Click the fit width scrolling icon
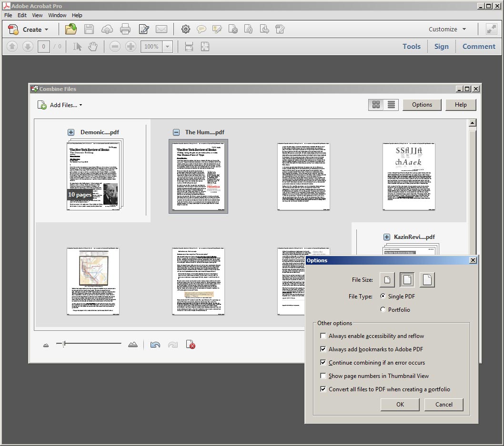The image size is (504, 446). (189, 47)
